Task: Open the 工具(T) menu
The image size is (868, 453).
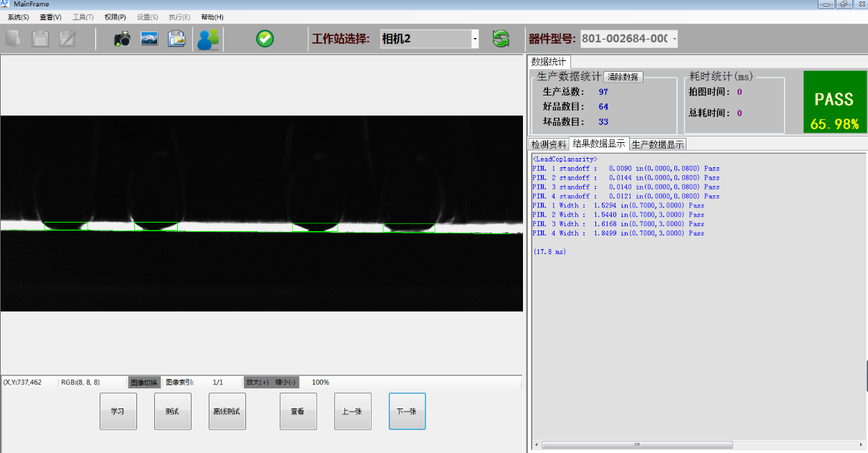Action: click(82, 17)
